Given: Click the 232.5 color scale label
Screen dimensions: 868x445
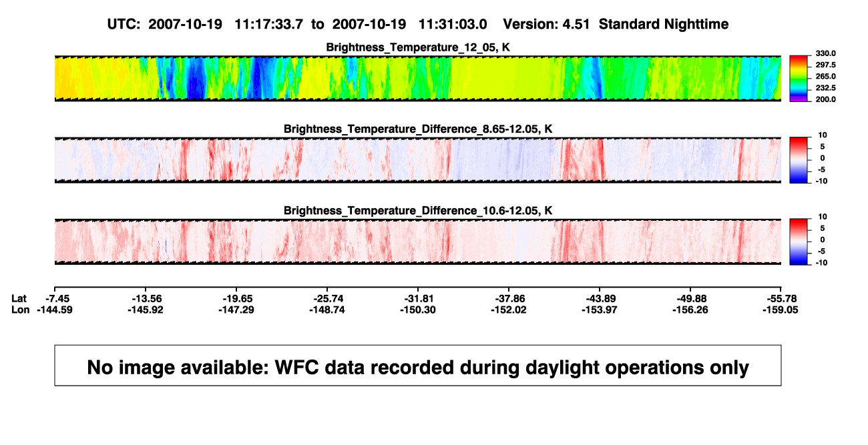Looking at the screenshot, I should click(825, 87).
